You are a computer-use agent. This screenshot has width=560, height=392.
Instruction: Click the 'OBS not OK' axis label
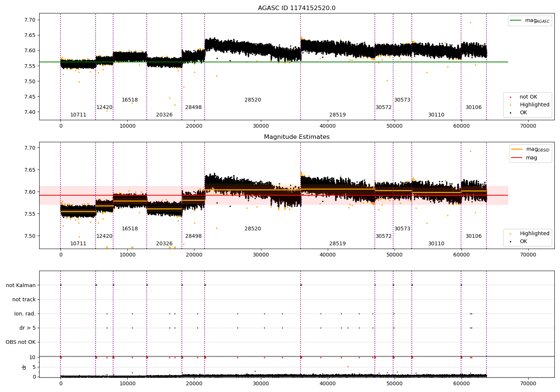click(x=21, y=342)
